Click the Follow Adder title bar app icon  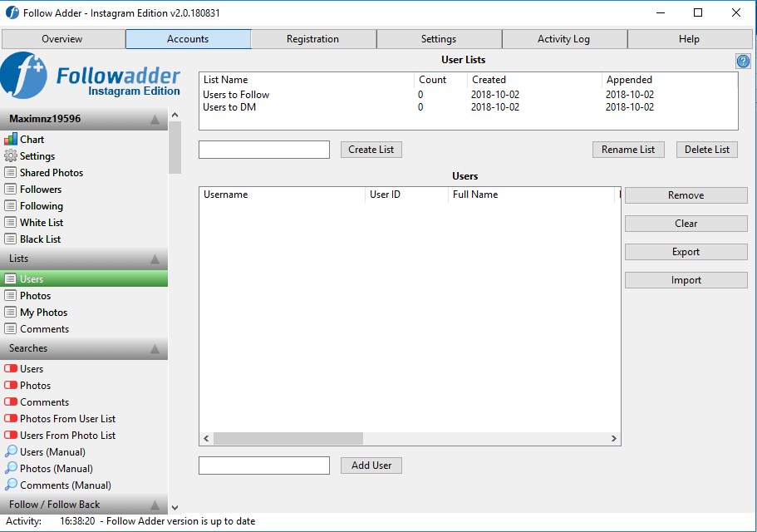coord(12,13)
